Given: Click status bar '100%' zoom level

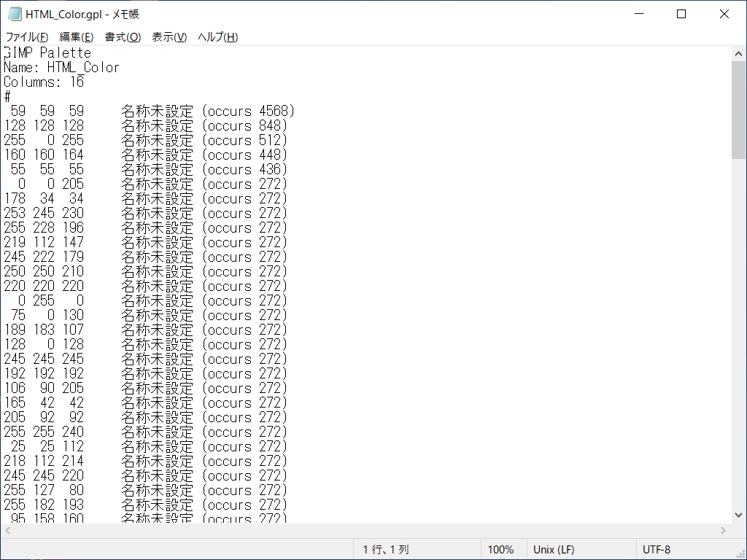Looking at the screenshot, I should 500,550.
